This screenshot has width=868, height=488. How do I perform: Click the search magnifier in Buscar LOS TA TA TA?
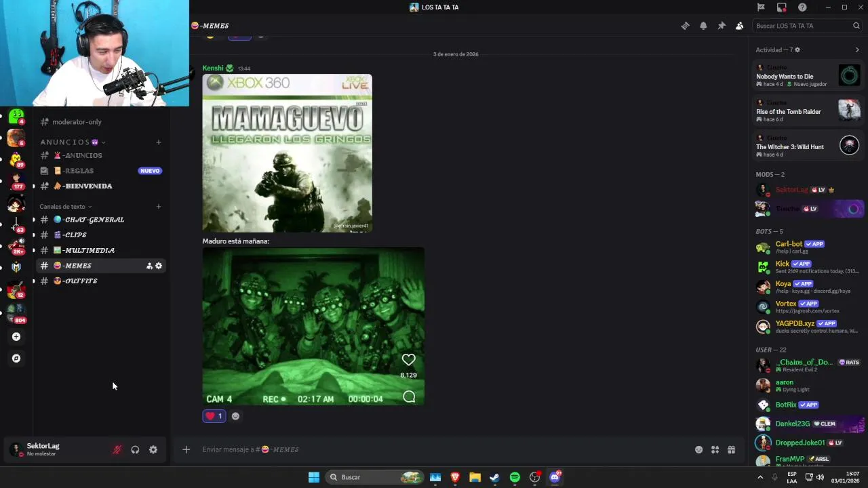856,26
